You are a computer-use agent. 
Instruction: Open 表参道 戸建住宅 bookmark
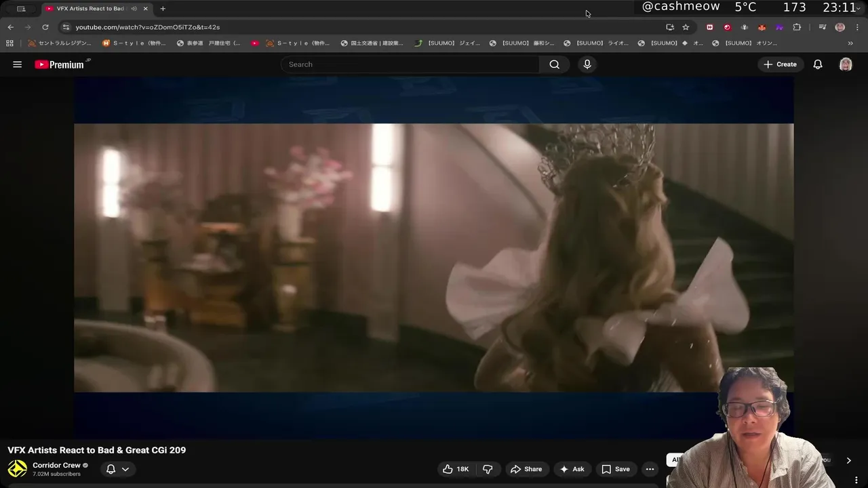(x=209, y=43)
